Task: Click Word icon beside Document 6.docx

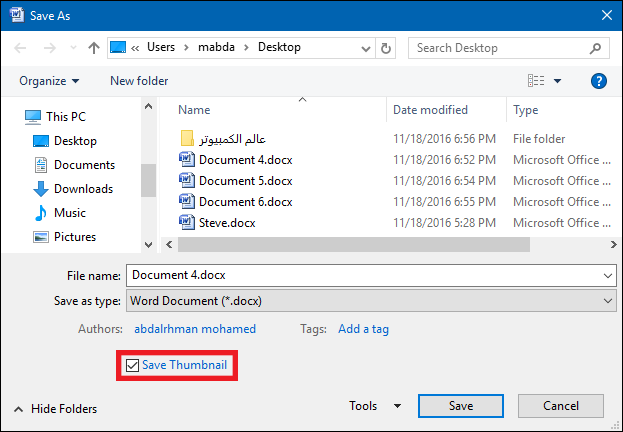Action: tap(187, 201)
